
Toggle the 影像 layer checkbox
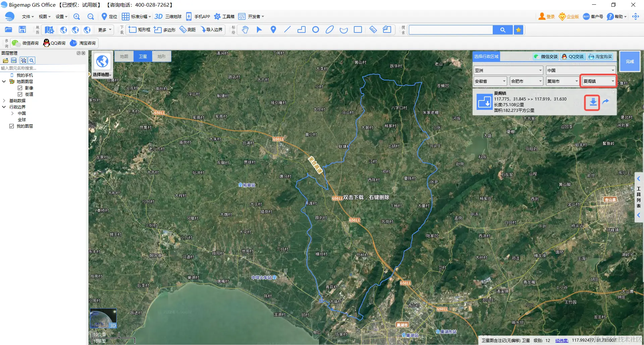point(20,88)
